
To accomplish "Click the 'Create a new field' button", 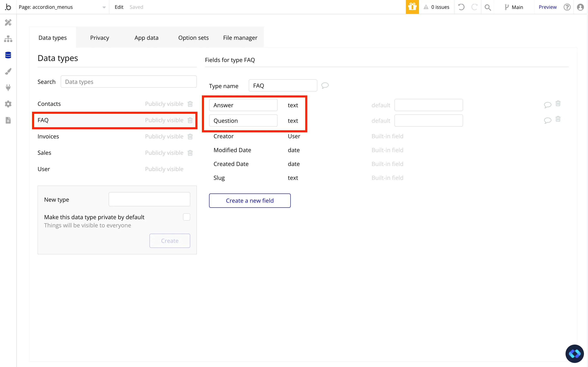I will pyautogui.click(x=249, y=200).
